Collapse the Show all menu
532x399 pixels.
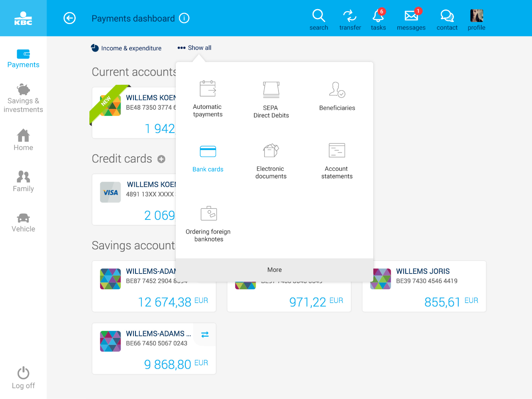click(195, 48)
